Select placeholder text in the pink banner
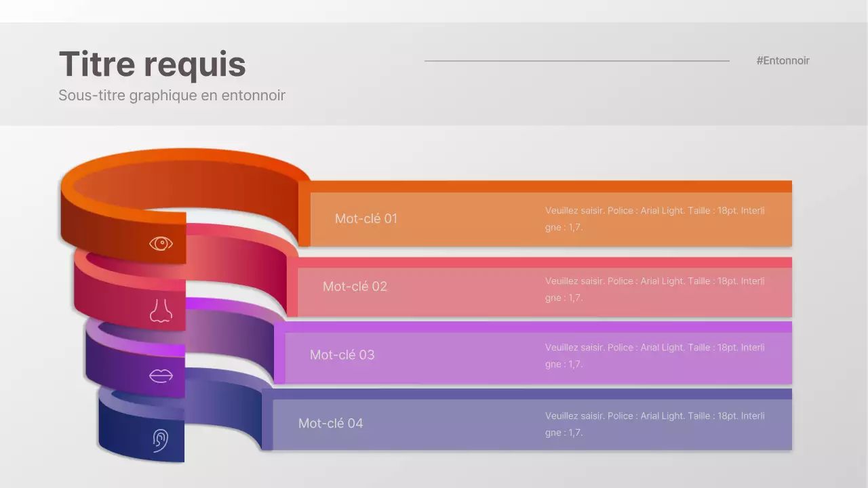The height and width of the screenshot is (488, 868). coord(654,289)
